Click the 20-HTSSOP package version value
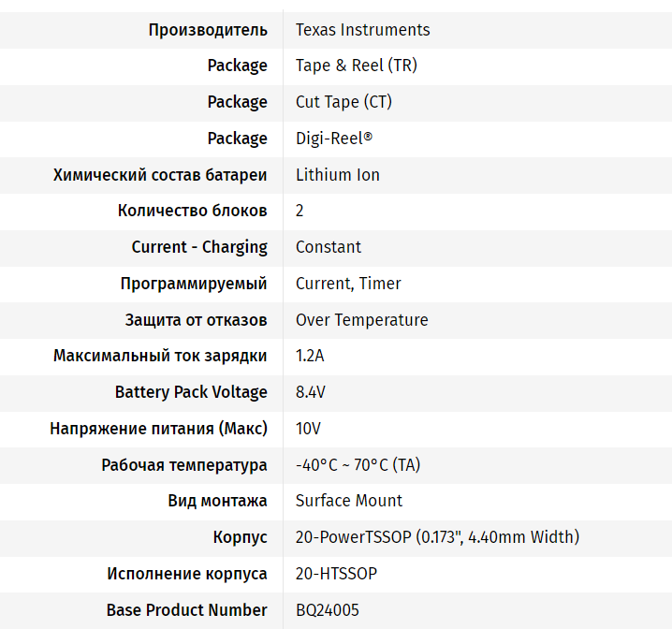Image resolution: width=672 pixels, height=629 pixels. click(336, 574)
